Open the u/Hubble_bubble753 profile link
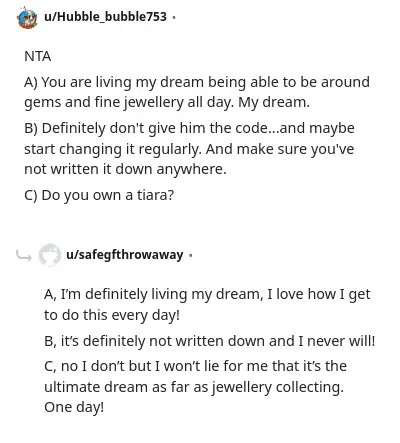 105,17
